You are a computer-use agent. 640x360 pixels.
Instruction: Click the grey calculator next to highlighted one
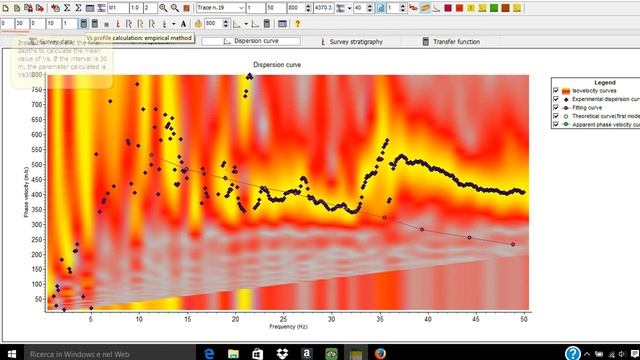[x=95, y=24]
